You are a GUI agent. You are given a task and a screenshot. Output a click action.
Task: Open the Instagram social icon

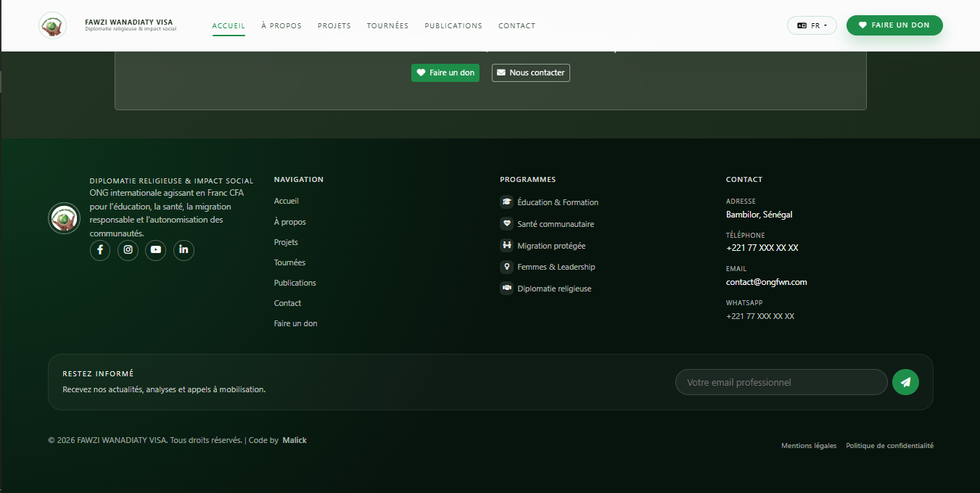128,250
